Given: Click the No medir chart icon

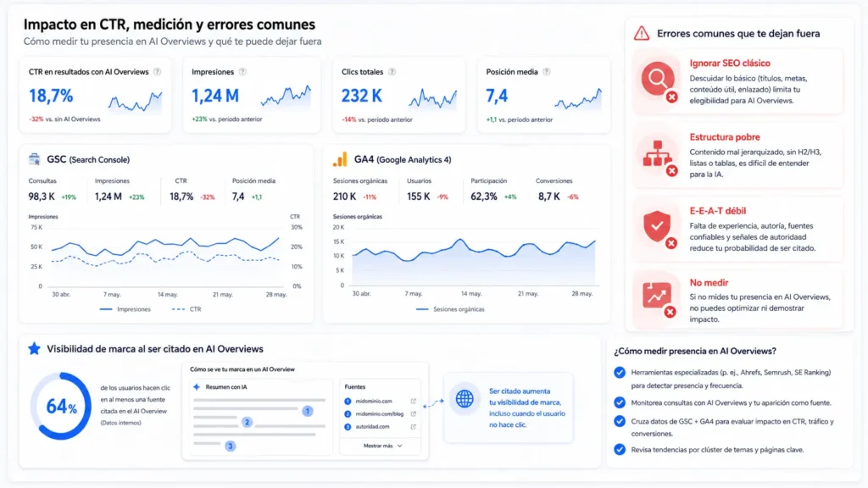Looking at the screenshot, I should coord(658,297).
